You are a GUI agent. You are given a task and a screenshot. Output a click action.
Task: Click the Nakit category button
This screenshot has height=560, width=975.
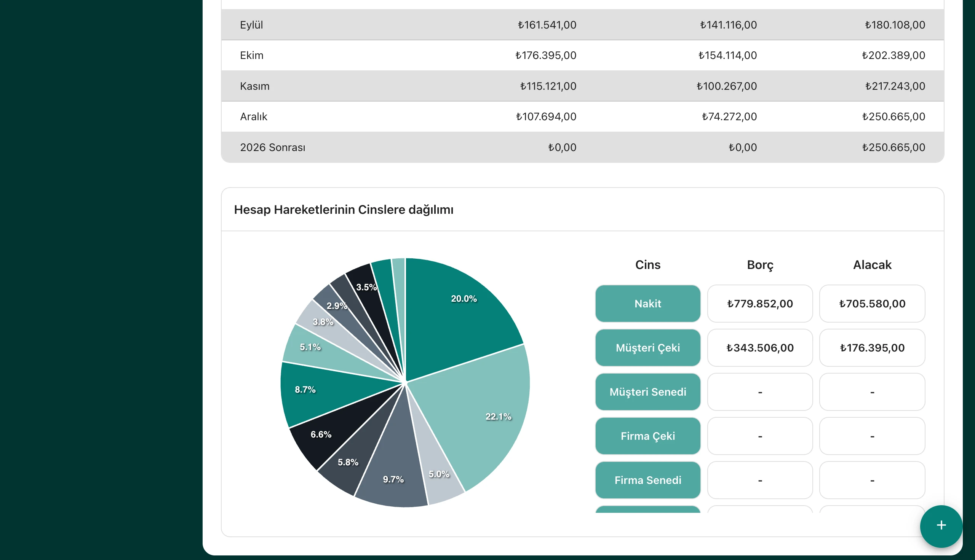click(647, 304)
